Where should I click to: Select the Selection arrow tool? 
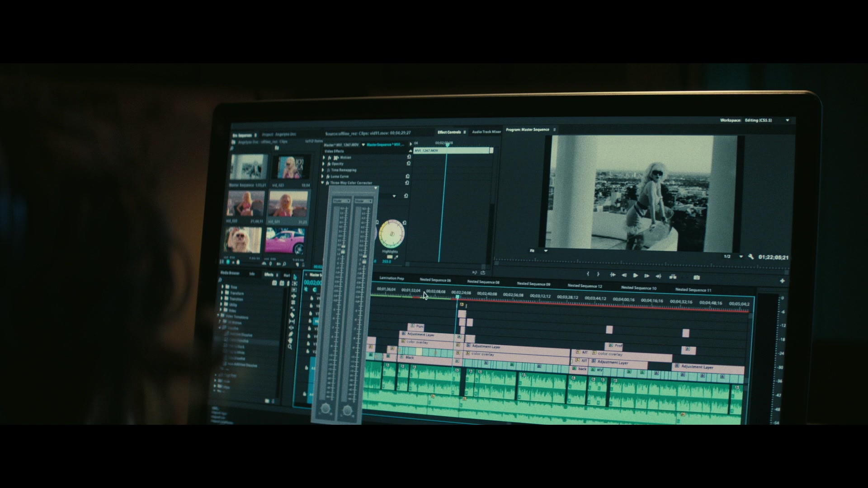tap(295, 277)
